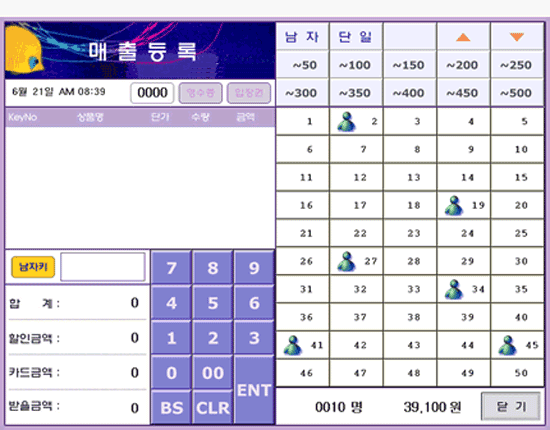
Task: Switch to the ~100 locker range
Action: click(x=356, y=65)
